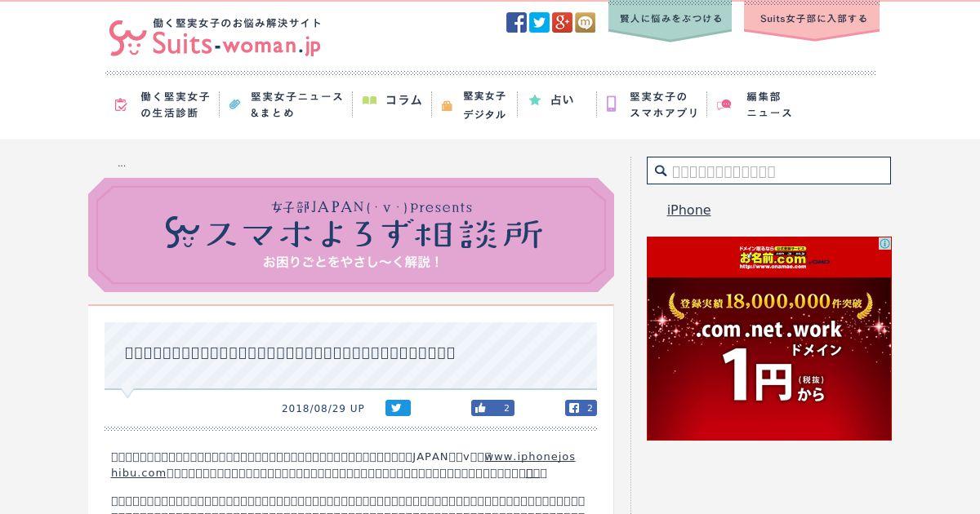This screenshot has height=514, width=980.
Task: Click the open book icon beside コラム
Action: coord(369,100)
